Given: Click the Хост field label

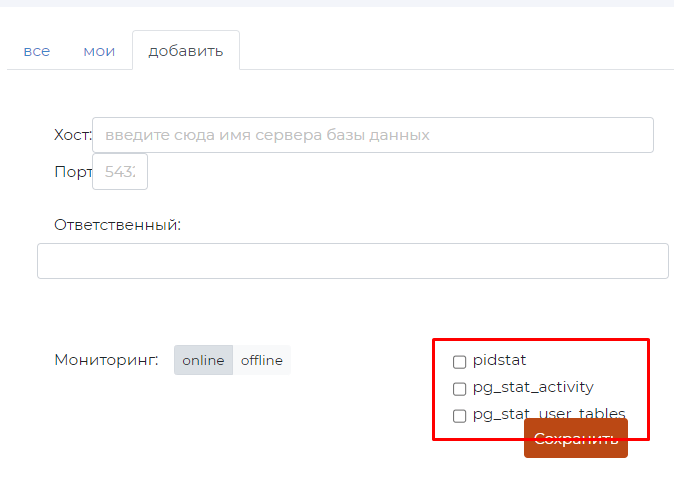Looking at the screenshot, I should tap(72, 135).
